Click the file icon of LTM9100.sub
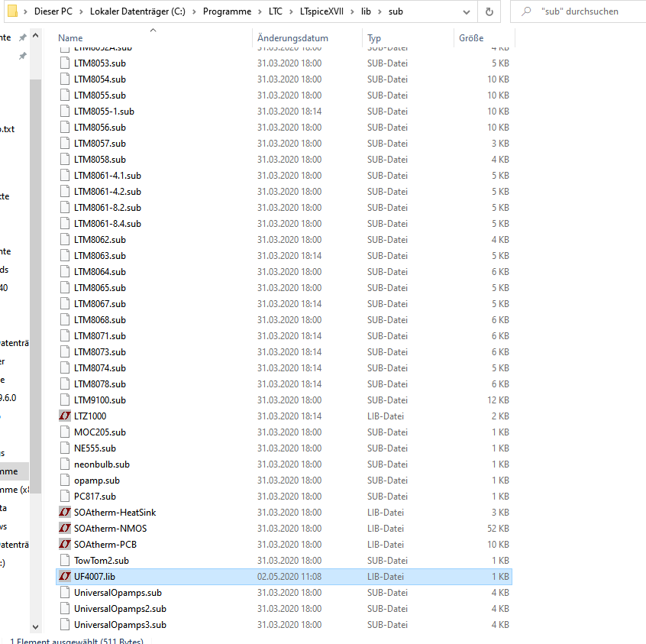646x644 pixels. pyautogui.click(x=65, y=400)
